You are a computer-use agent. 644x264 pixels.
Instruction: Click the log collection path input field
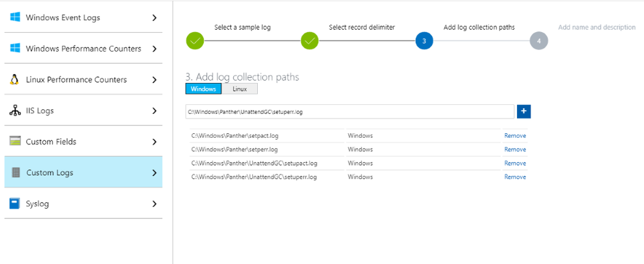349,111
